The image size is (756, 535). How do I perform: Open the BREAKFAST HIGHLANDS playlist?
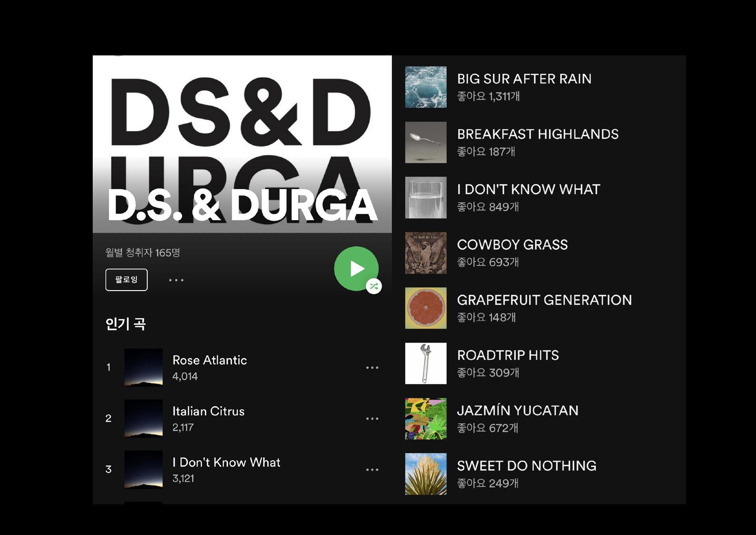click(538, 134)
